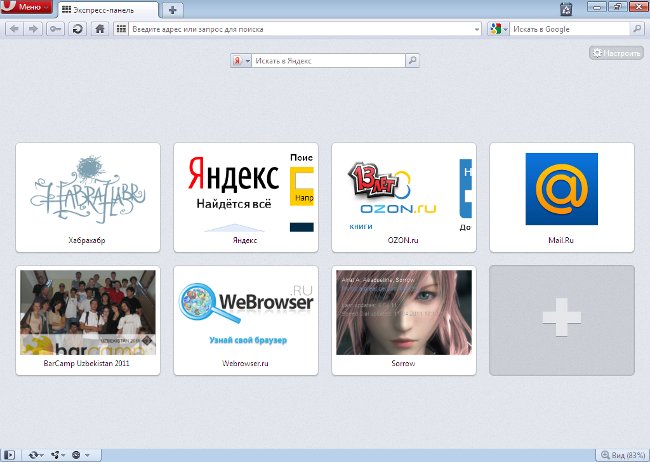Open the Mail.Ru speed dial tile
The width and height of the screenshot is (650, 462).
(561, 196)
